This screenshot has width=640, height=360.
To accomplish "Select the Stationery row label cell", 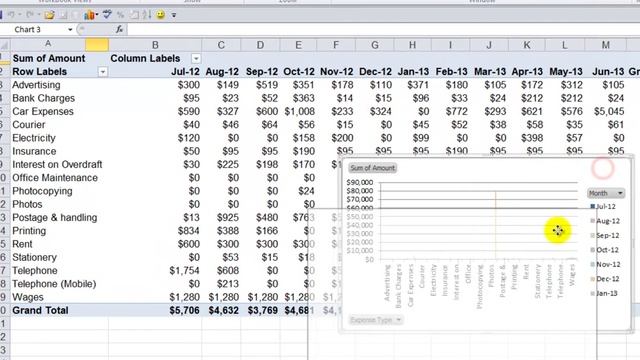I will coord(59,257).
